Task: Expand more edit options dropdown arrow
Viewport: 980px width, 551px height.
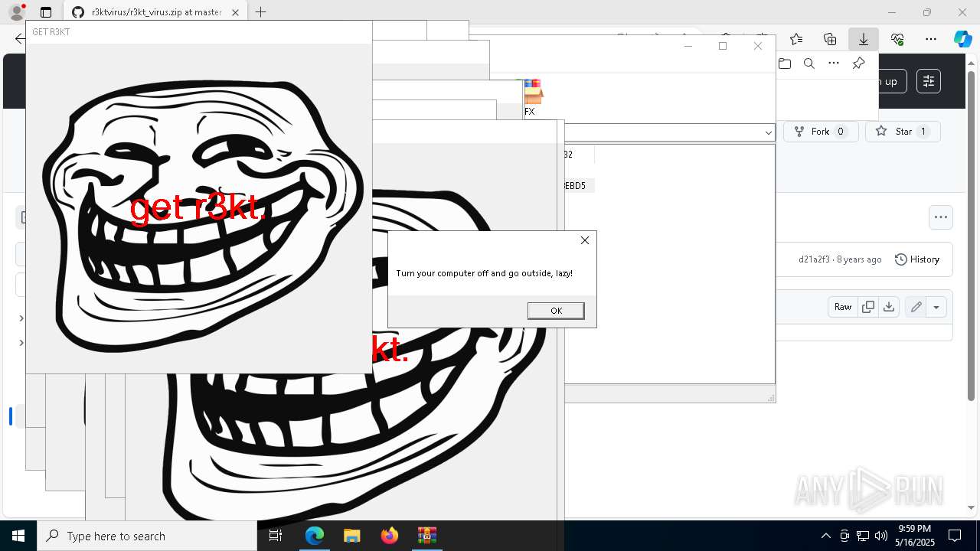Action: click(x=936, y=307)
